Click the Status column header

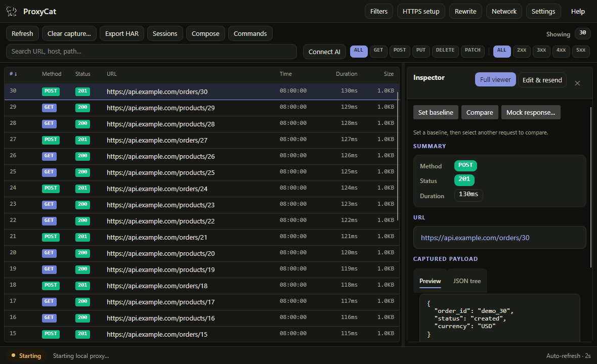[x=82, y=74]
